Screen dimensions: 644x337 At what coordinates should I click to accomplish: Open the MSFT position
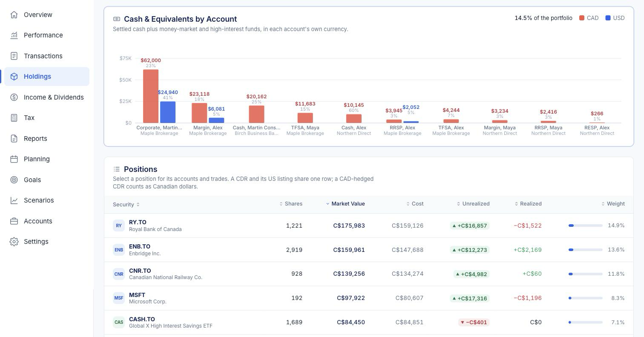click(369, 298)
